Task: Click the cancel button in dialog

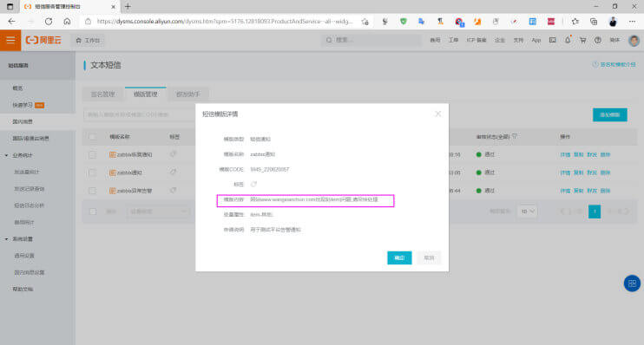Action: [429, 257]
